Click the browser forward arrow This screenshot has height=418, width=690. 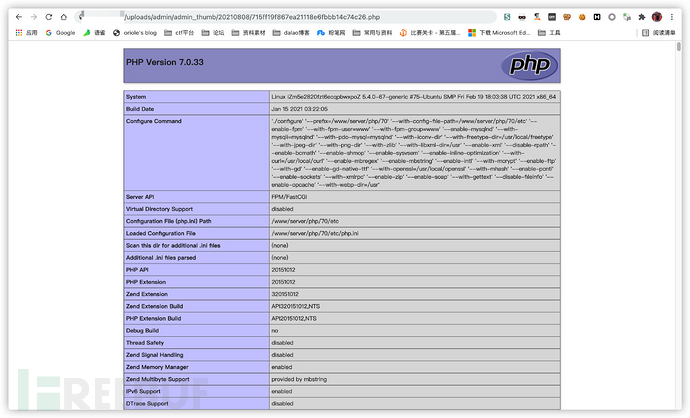click(x=34, y=17)
